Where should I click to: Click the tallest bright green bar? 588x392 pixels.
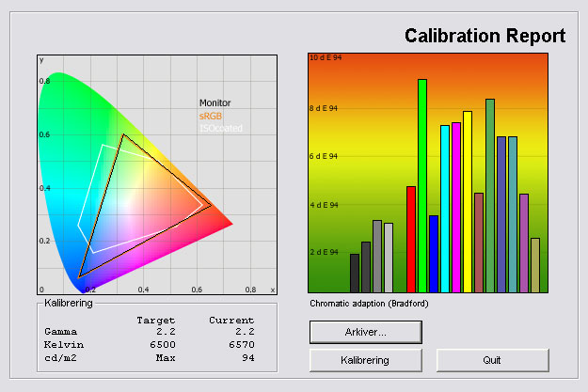tap(422, 185)
